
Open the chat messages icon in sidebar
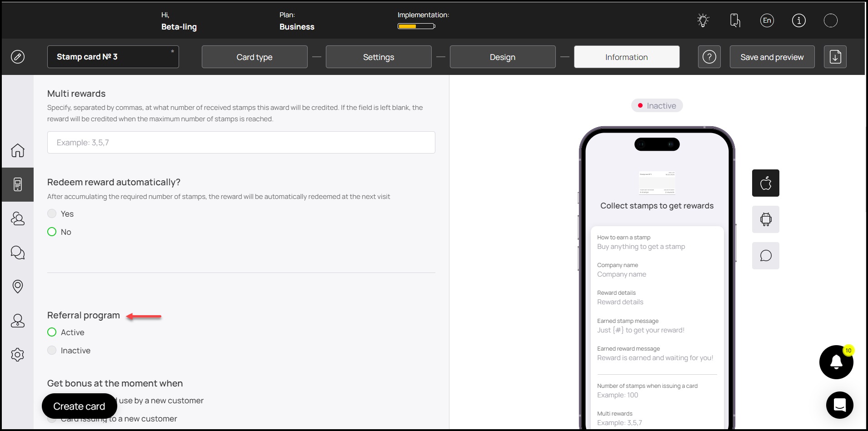point(18,253)
